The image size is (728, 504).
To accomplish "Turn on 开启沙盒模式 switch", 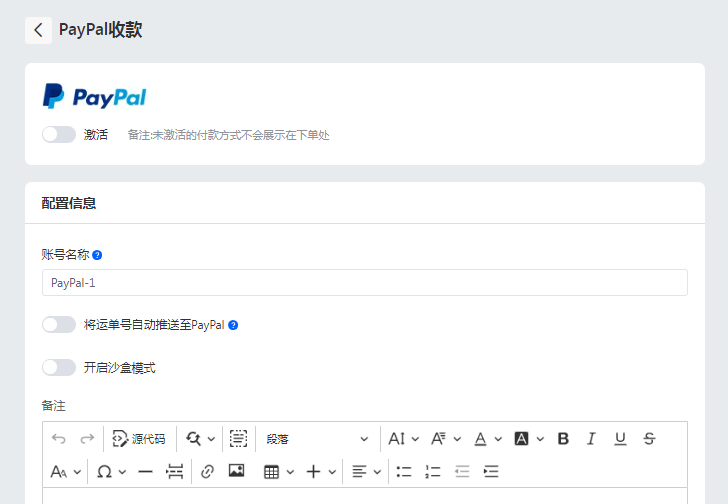I will 59,367.
